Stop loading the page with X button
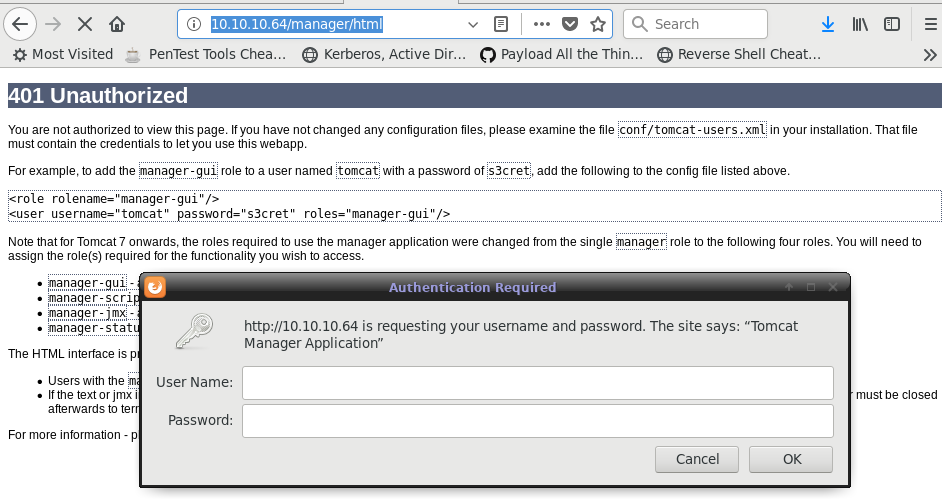 (86, 23)
